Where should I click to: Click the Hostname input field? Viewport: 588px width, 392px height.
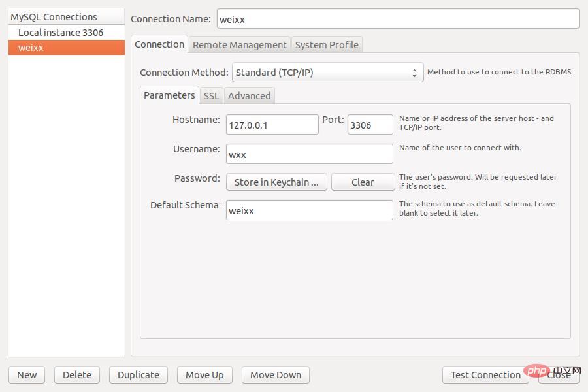(272, 125)
